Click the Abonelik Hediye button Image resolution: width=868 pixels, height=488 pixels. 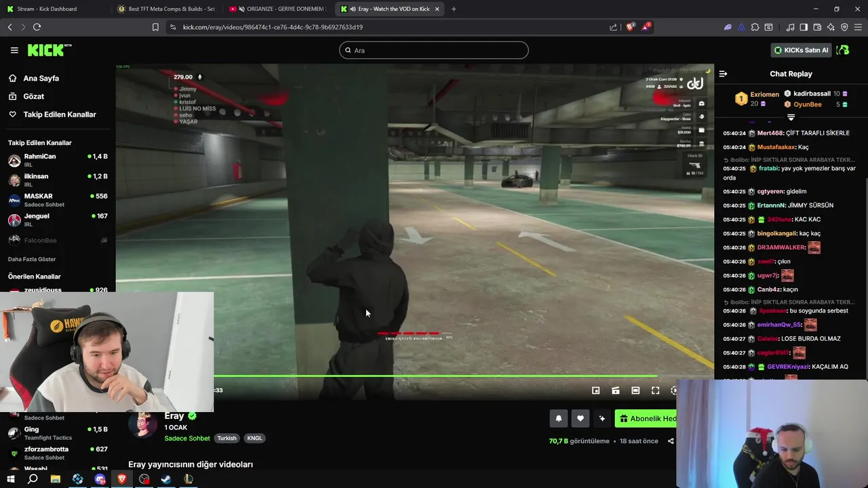tap(646, 419)
